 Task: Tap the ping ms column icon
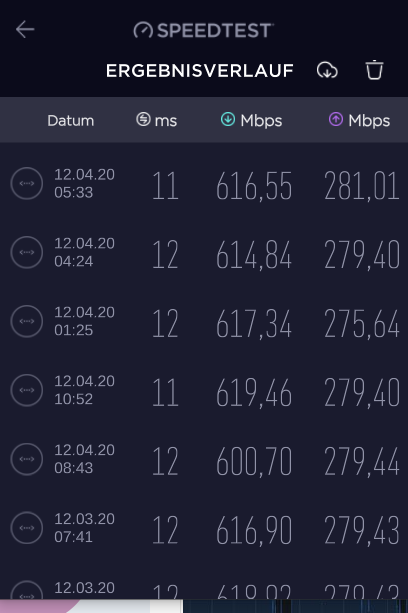(143, 119)
